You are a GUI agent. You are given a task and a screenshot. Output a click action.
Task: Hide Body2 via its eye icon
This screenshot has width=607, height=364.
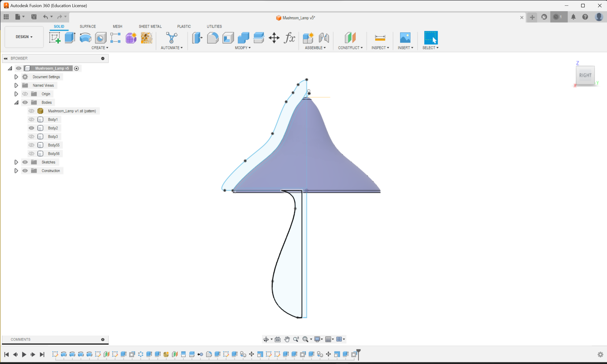31,128
